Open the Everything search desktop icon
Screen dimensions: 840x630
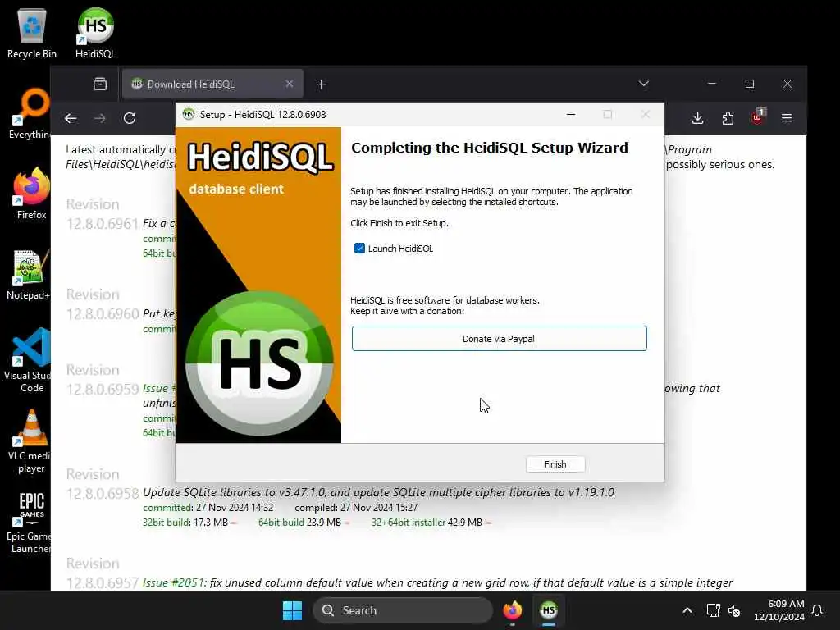tap(30, 113)
